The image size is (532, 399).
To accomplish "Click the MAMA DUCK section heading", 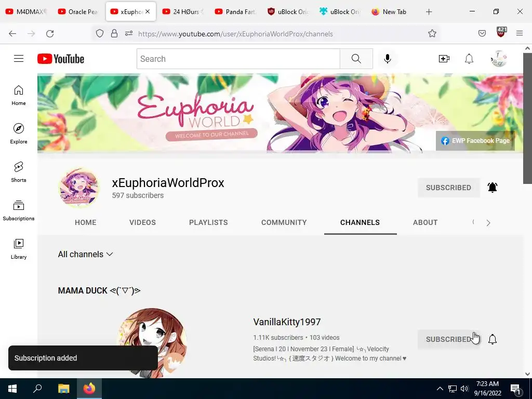I will [99, 291].
